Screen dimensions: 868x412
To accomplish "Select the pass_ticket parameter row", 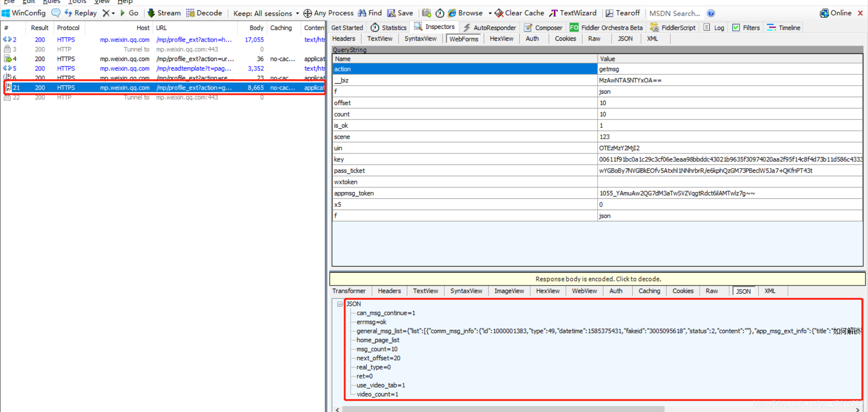I will 597,170.
